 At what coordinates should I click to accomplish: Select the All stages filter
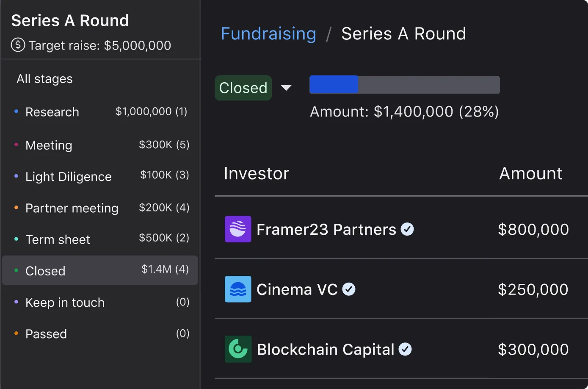(x=44, y=79)
